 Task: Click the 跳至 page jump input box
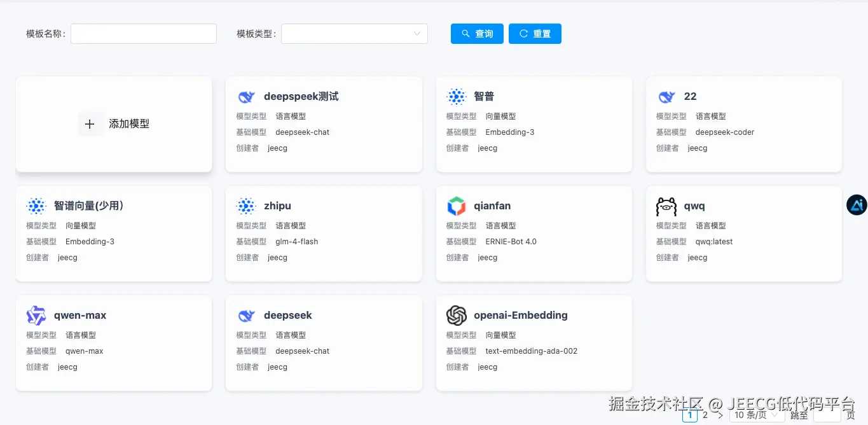[x=827, y=415]
